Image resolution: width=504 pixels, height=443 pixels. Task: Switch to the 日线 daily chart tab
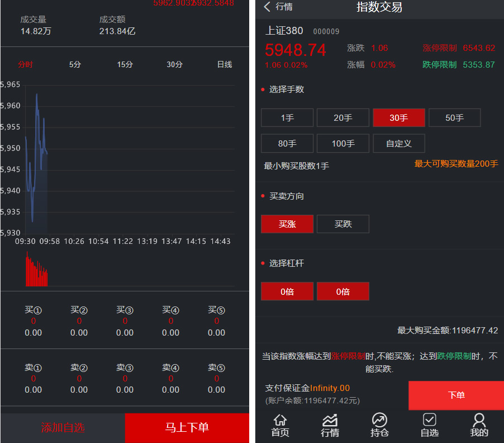tap(224, 64)
